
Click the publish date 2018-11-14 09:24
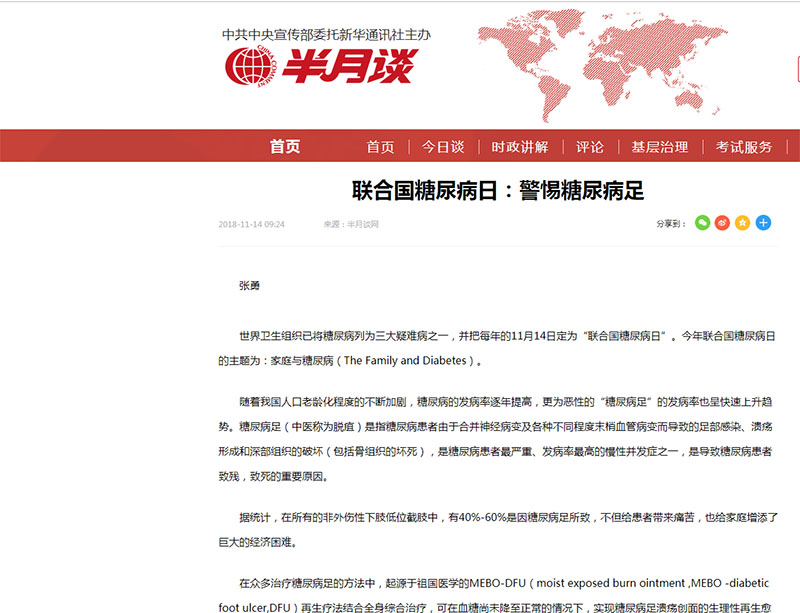click(x=251, y=224)
